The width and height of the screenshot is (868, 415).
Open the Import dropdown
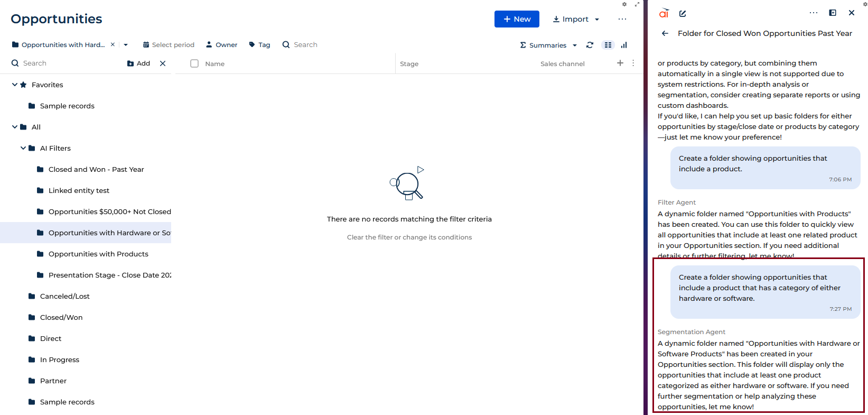click(x=576, y=19)
